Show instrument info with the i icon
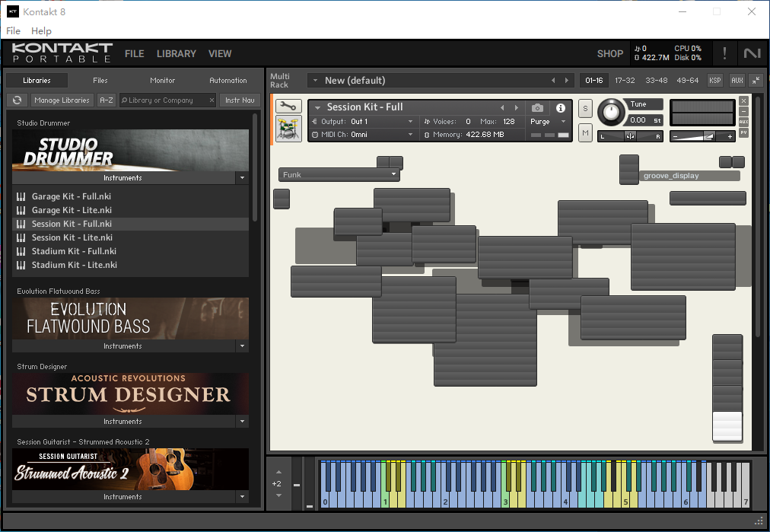Viewport: 770px width, 532px height. click(x=560, y=107)
